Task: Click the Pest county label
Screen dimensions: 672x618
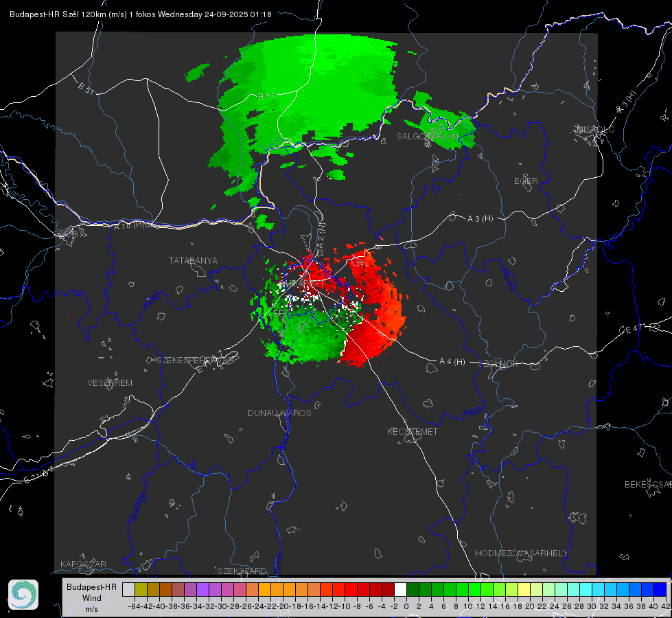Action: click(473, 413)
